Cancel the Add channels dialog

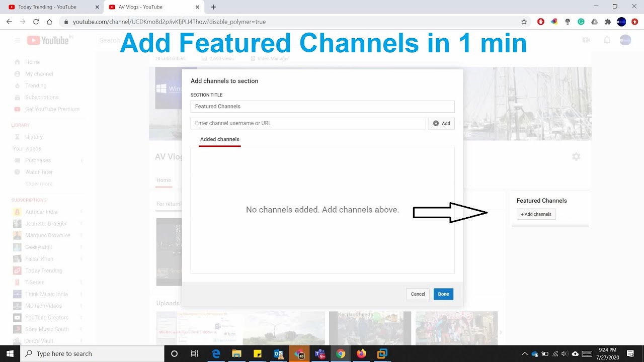point(418,294)
